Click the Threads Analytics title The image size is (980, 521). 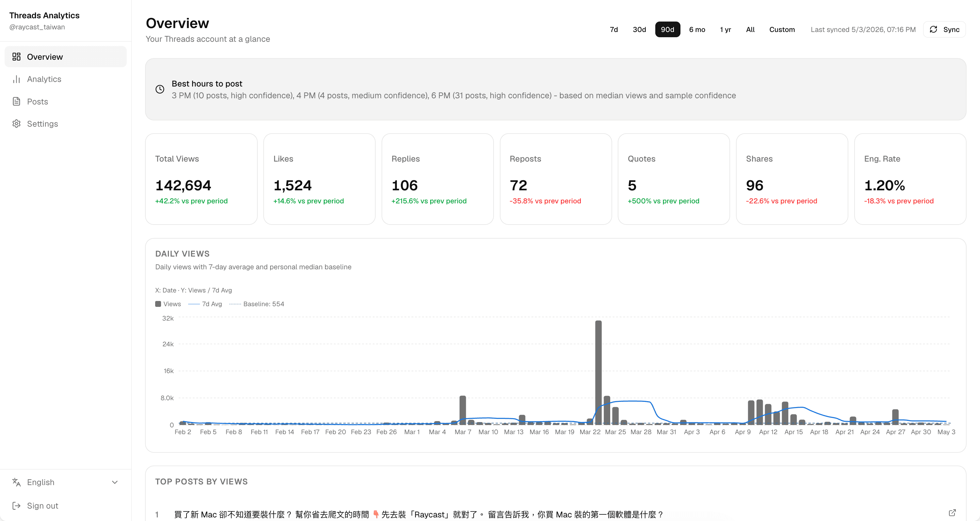pyautogui.click(x=44, y=15)
